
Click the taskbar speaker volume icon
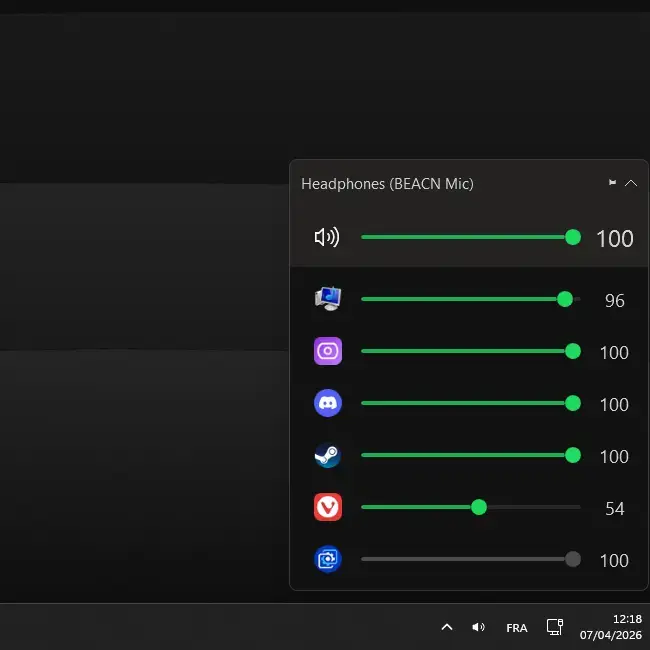click(478, 627)
